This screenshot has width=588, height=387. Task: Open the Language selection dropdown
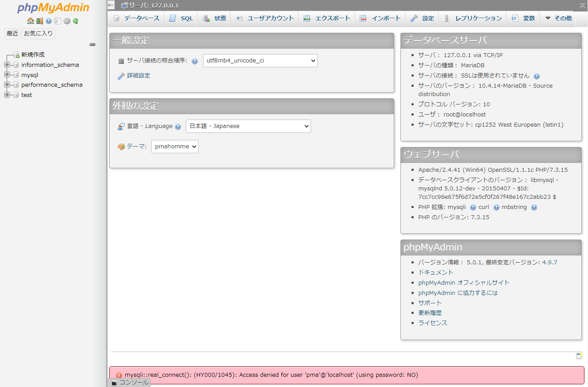click(248, 126)
